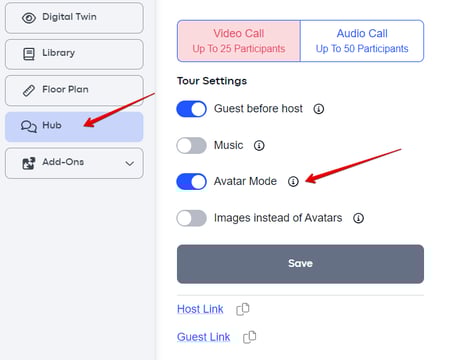View info about Images instead of Avatars
452x360 pixels.
tap(358, 218)
